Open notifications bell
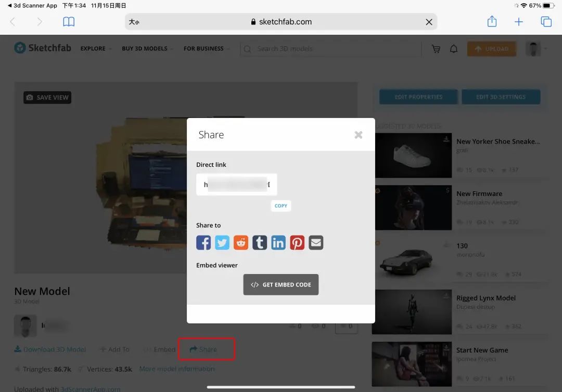 coord(454,49)
